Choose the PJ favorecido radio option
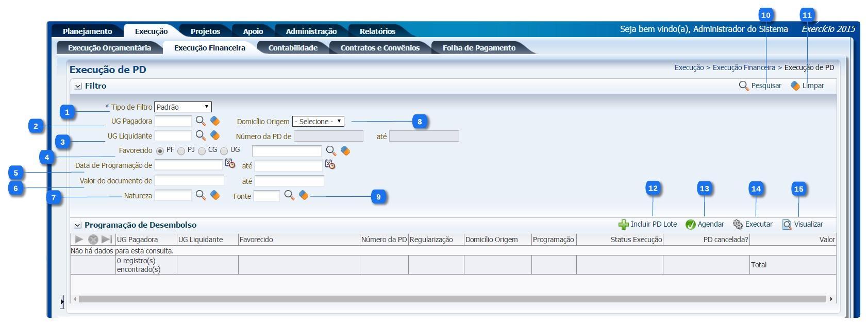 [181, 151]
